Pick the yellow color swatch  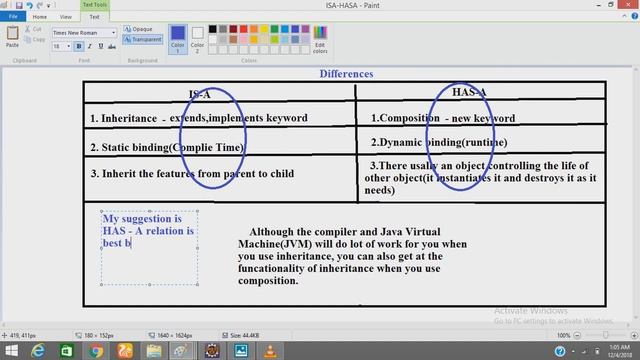click(264, 29)
